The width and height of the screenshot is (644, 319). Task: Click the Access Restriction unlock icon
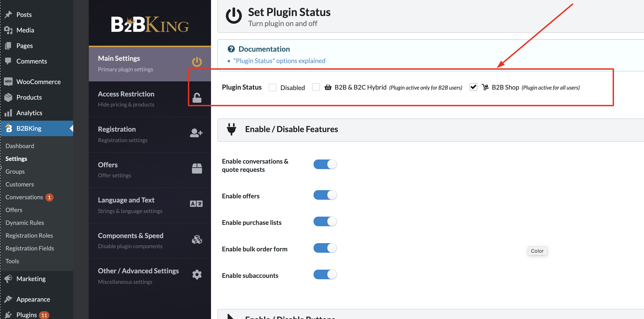[197, 98]
